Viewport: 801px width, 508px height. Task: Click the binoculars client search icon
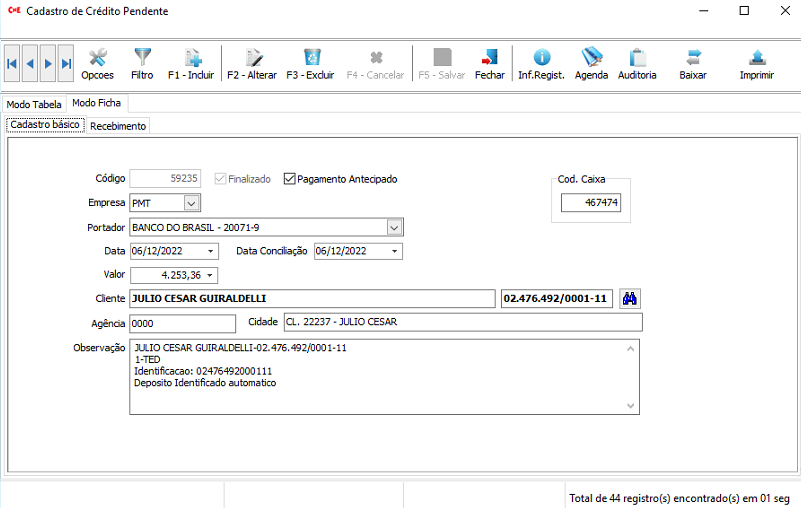pos(630,298)
